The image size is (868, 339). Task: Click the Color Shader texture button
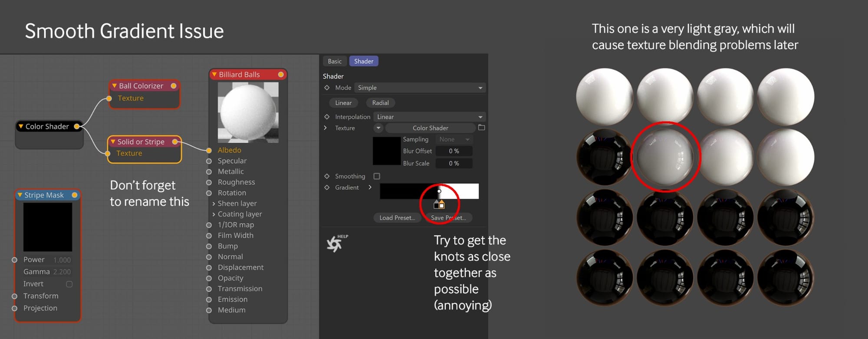(x=430, y=128)
